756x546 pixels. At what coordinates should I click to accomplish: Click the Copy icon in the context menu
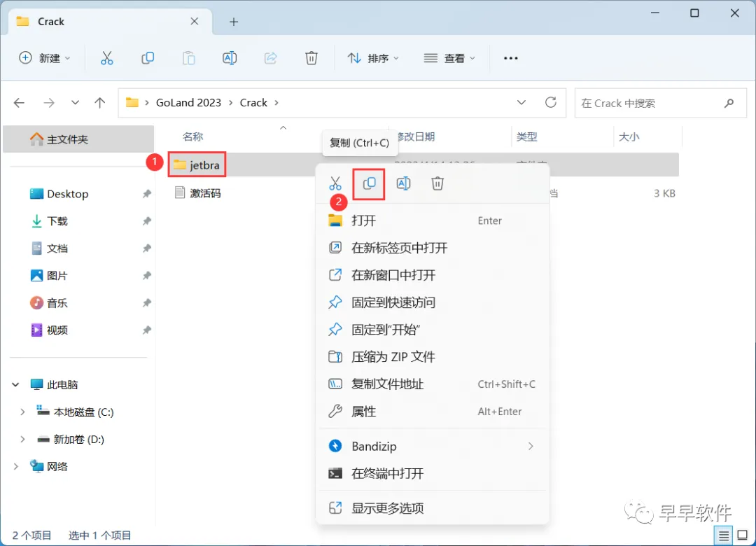click(x=370, y=184)
